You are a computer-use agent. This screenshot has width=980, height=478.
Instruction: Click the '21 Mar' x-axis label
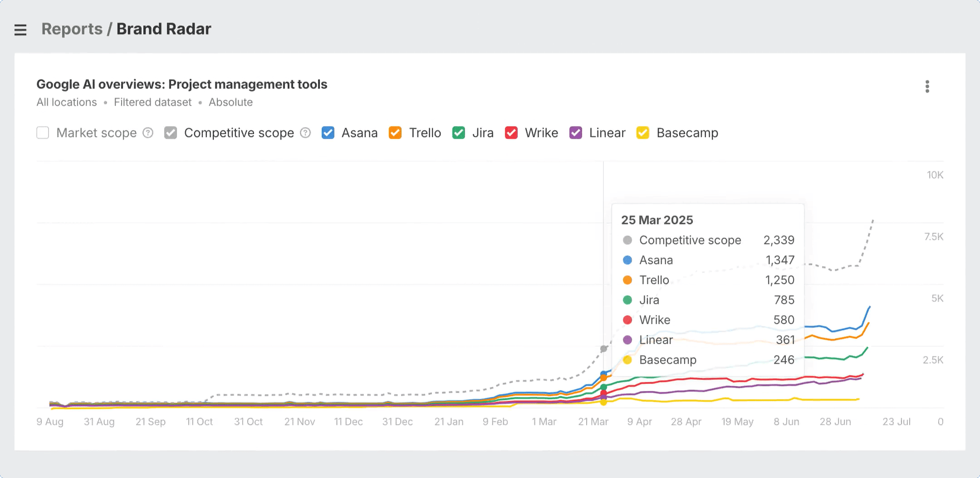(593, 422)
